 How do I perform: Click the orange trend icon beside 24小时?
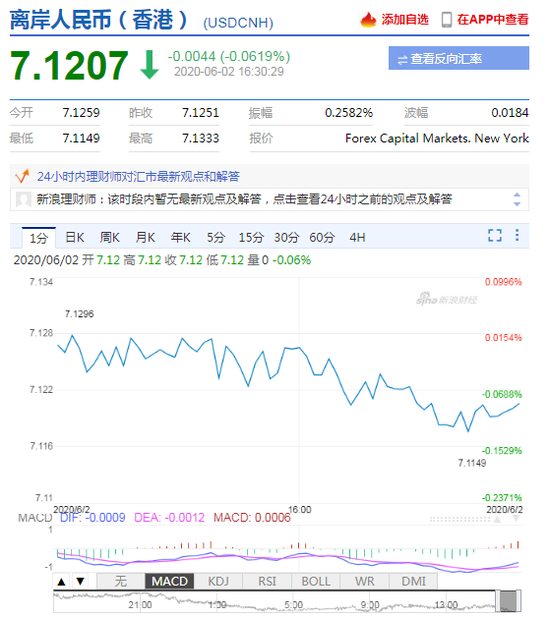[22, 176]
